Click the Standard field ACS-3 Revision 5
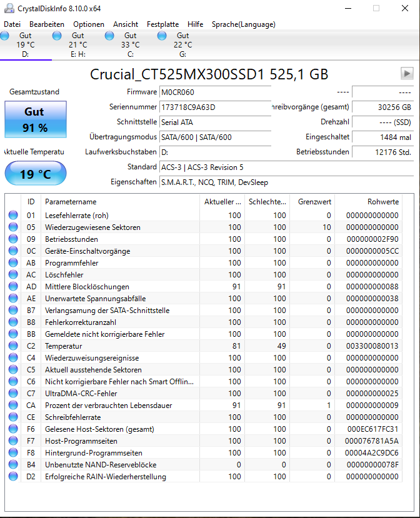The image size is (420, 518). click(x=286, y=167)
